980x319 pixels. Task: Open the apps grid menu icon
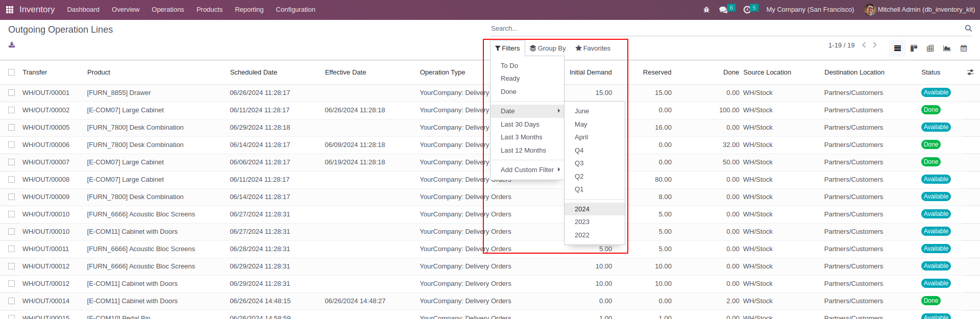pos(10,10)
